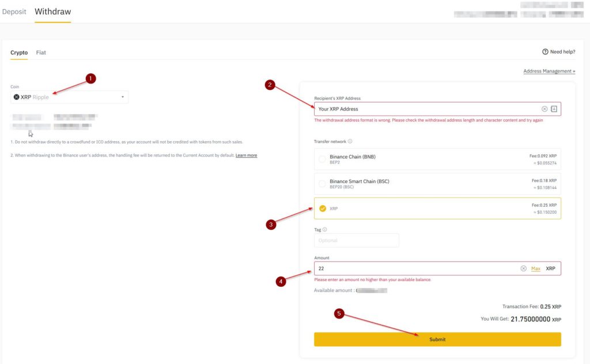Screen dimensions: 590x364
Task: Submit the withdrawal
Action: (x=437, y=339)
